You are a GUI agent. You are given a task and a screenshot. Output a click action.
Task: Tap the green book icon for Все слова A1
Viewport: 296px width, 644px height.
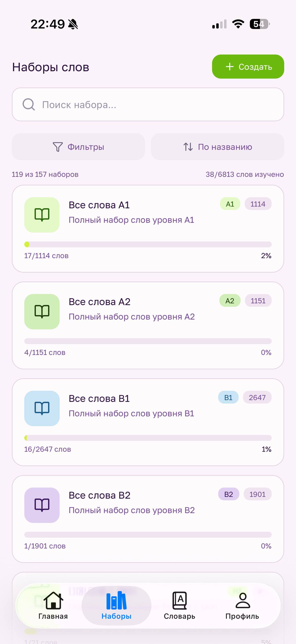pos(42,215)
